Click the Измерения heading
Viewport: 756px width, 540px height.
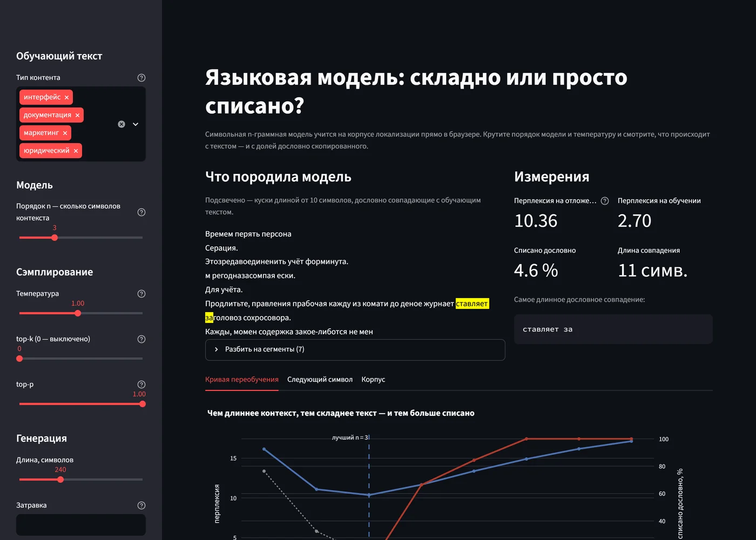[551, 177]
